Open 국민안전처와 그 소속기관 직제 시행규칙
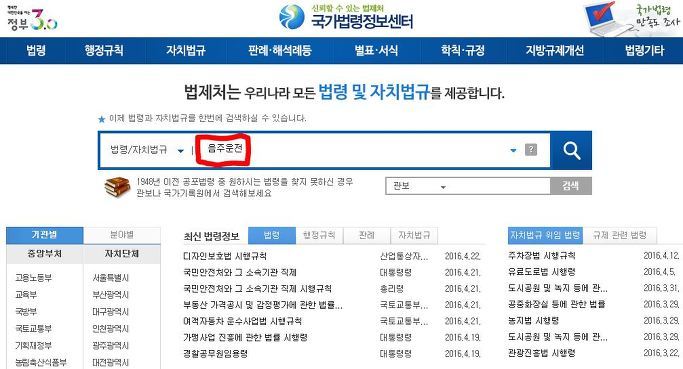This screenshot has height=369, width=683. [257, 288]
